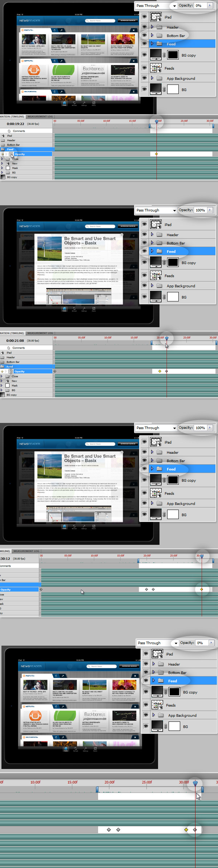Click playhead handle in 0:00:21:08 timeline
218x868 pixels.
pos(167,338)
